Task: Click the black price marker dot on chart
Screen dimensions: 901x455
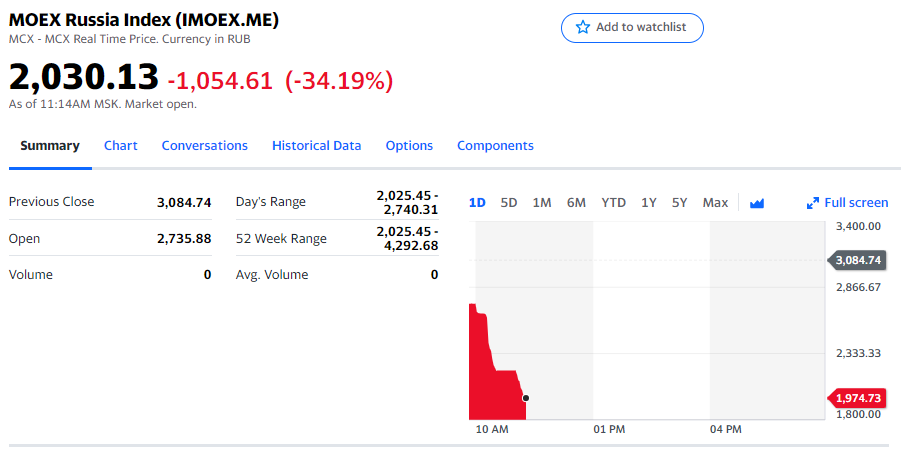Action: (x=526, y=398)
